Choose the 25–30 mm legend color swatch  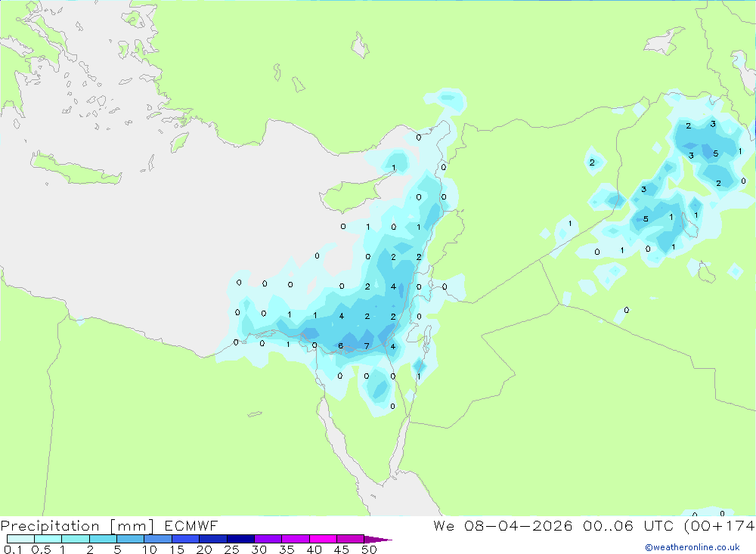tap(240, 539)
